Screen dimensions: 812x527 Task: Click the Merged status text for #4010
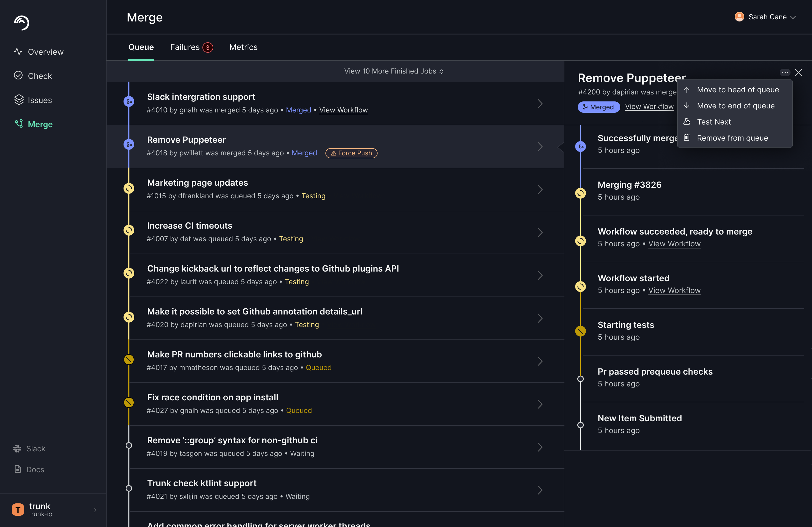pyautogui.click(x=299, y=110)
